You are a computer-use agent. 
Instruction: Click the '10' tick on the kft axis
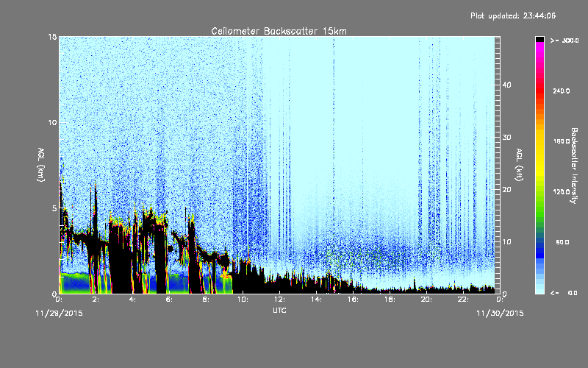click(x=506, y=242)
